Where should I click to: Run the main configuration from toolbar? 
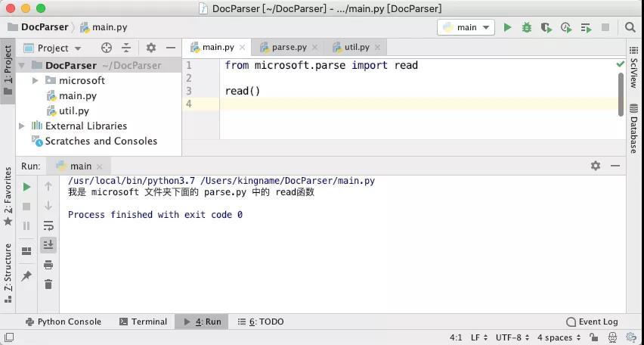tap(508, 27)
